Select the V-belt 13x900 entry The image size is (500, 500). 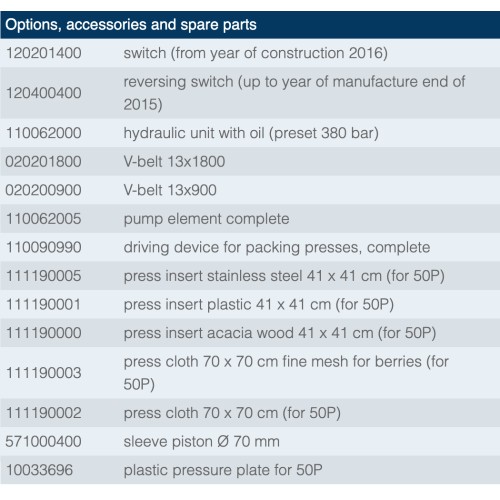coord(170,190)
